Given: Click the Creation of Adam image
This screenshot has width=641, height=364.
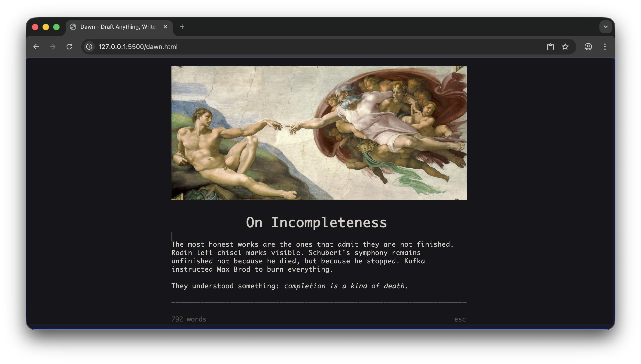Looking at the screenshot, I should (319, 133).
